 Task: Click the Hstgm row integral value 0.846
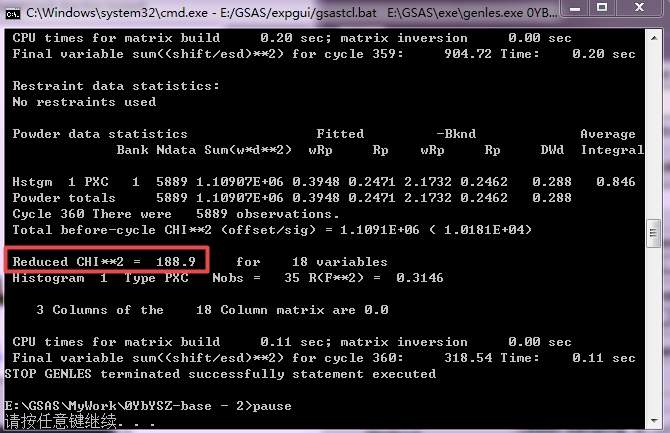tap(616, 182)
